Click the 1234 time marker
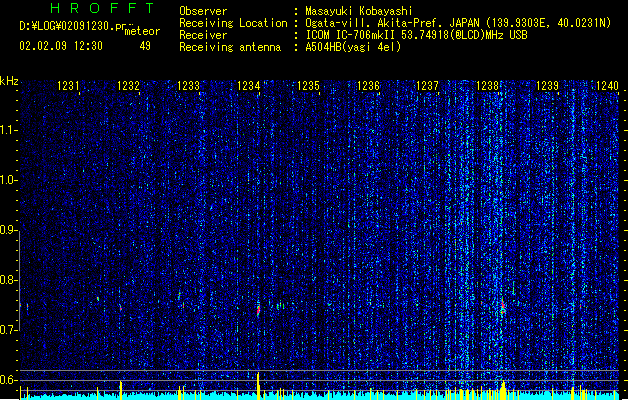Image resolution: width=629 pixels, height=400 pixels. click(x=248, y=86)
